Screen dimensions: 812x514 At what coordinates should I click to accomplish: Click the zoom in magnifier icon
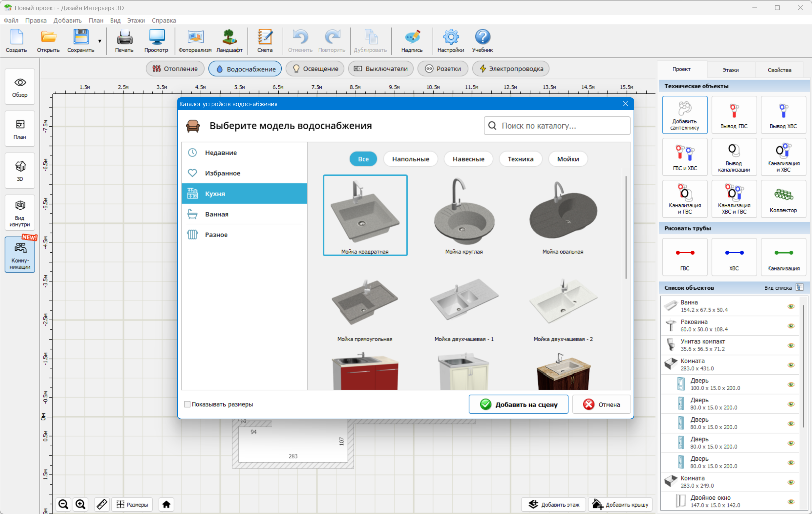tap(80, 504)
